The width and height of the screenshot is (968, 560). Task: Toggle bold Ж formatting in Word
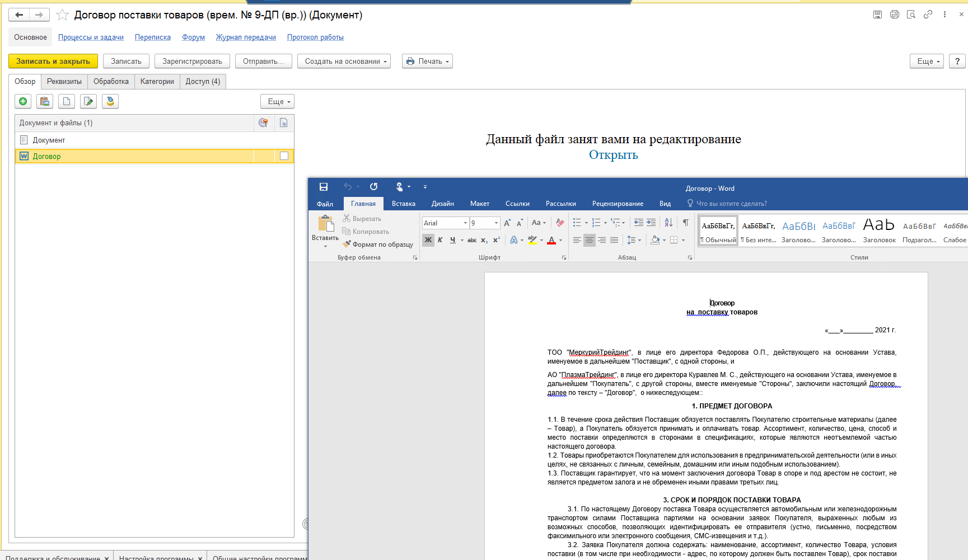428,240
